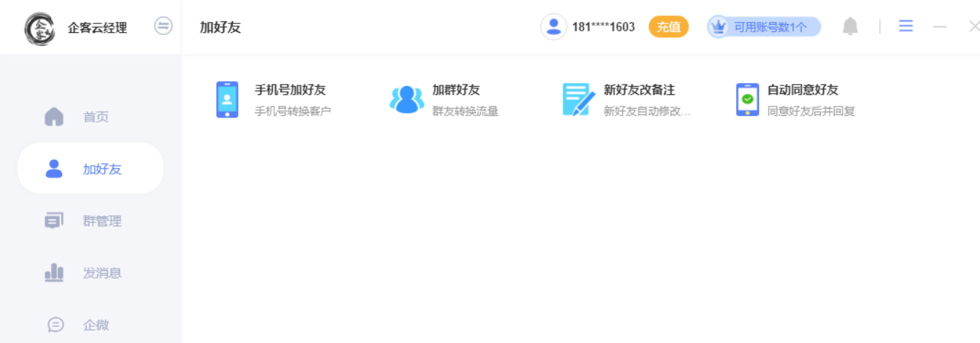Open 手机号加好友 feature
The height and width of the screenshot is (343, 980).
coord(290,90)
